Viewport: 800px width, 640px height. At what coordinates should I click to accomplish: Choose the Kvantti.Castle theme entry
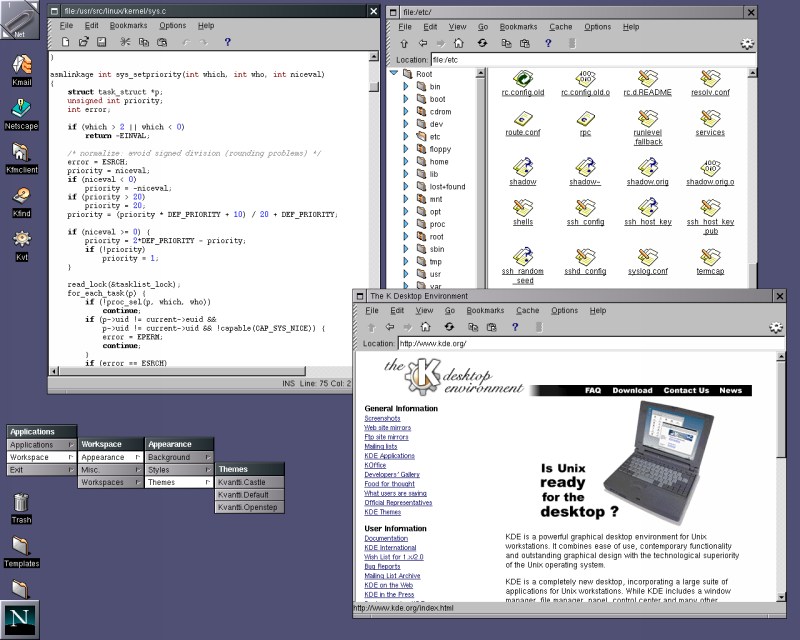[x=249, y=482]
